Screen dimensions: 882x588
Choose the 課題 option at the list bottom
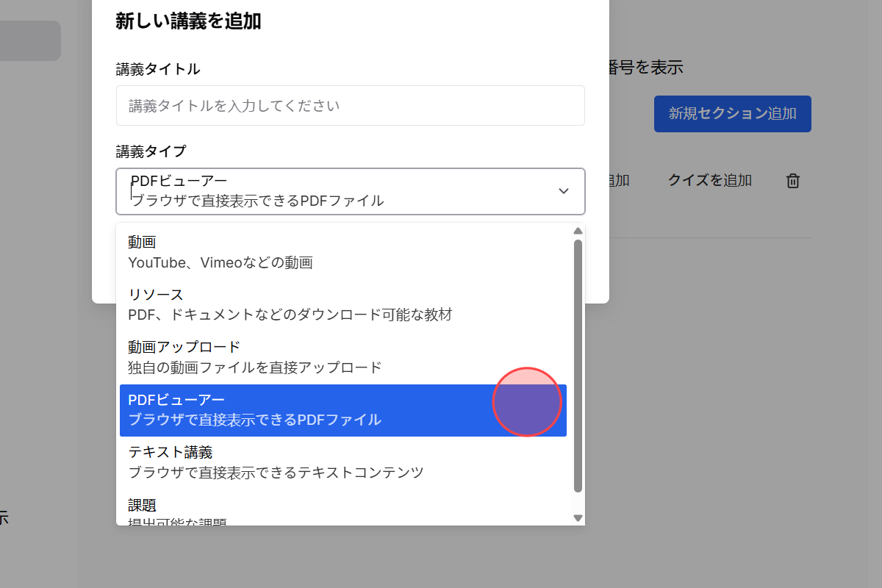click(x=294, y=511)
